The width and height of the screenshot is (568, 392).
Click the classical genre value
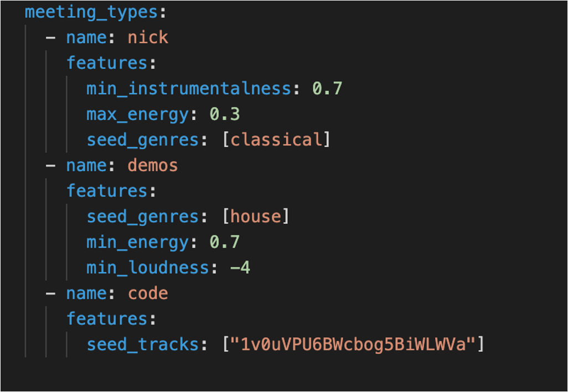coord(276,140)
